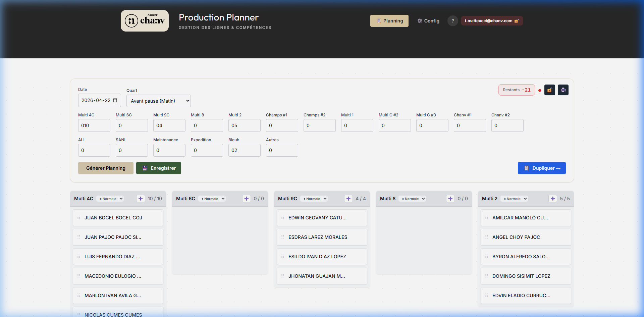Click the Dupliquer button

(x=542, y=168)
